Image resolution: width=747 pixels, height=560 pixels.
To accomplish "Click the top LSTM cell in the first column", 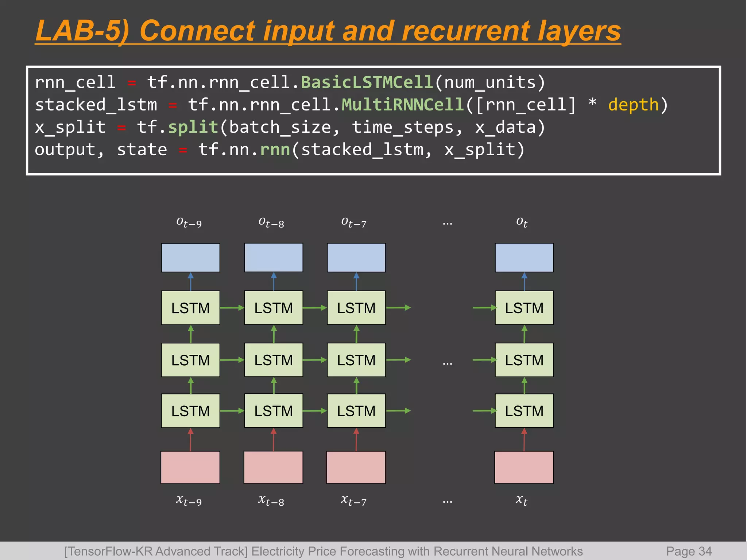I will pyautogui.click(x=190, y=308).
